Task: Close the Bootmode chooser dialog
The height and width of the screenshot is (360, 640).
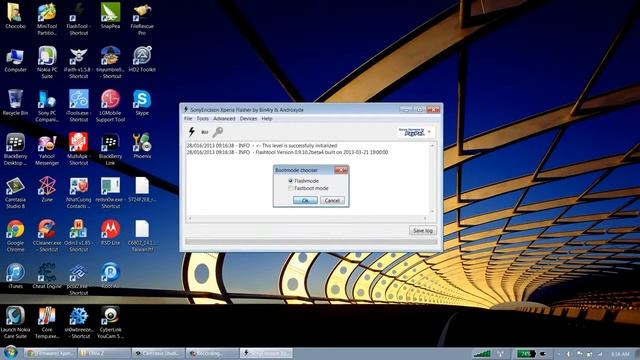Action: coord(341,170)
